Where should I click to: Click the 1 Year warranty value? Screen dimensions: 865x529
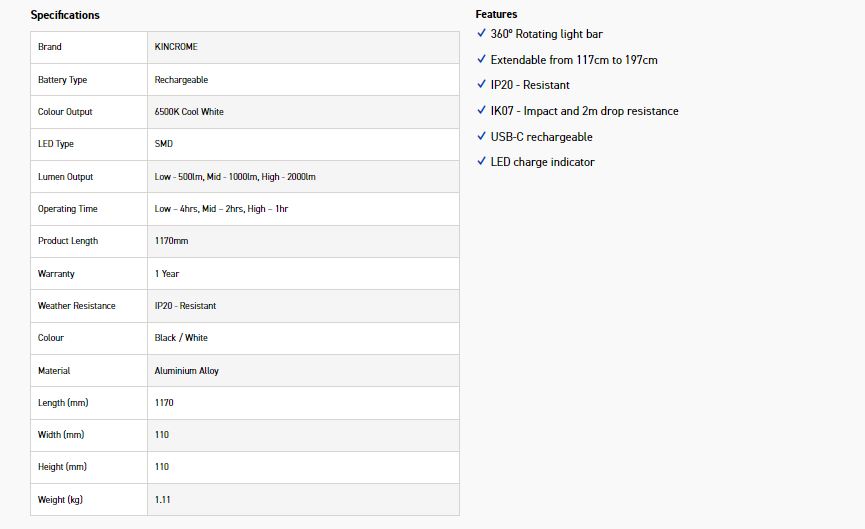[167, 274]
